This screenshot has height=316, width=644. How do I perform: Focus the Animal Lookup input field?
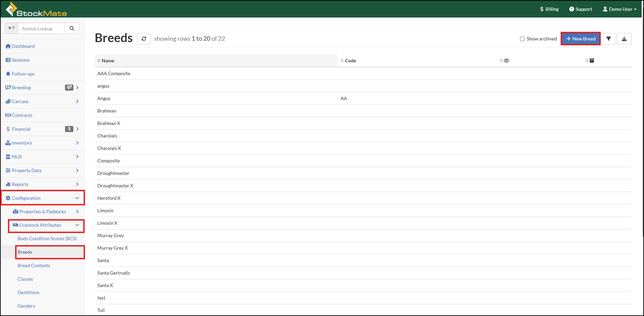(x=41, y=29)
